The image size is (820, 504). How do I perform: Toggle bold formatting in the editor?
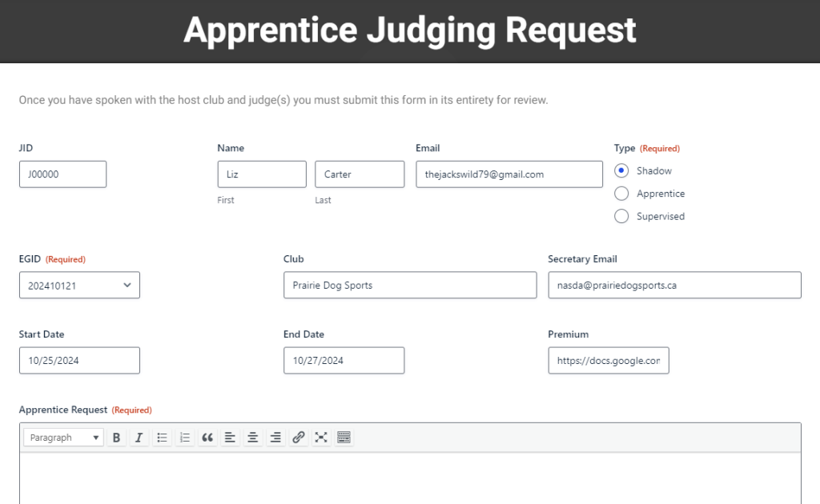point(116,438)
